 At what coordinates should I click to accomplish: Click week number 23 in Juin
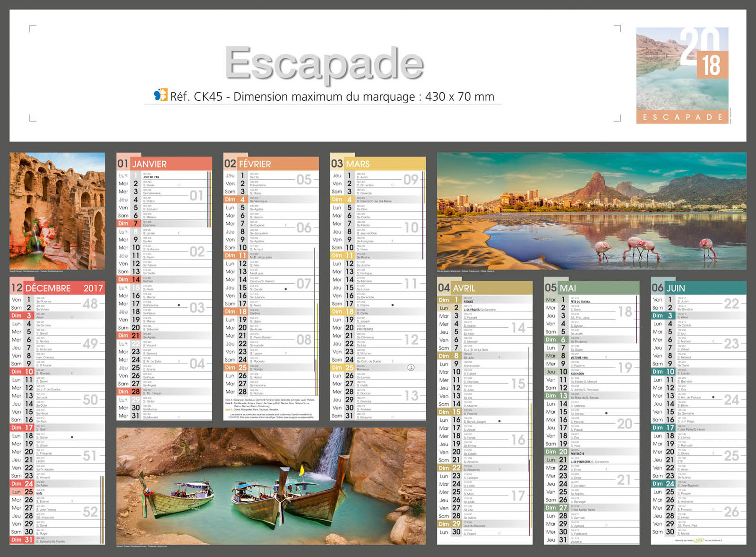tap(731, 344)
